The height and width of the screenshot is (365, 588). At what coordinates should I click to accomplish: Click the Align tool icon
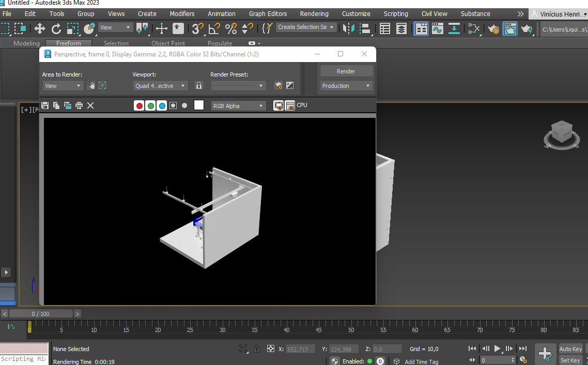click(365, 28)
